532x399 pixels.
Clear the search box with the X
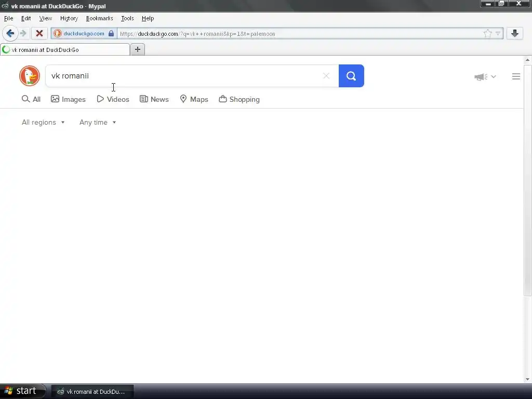(x=326, y=76)
